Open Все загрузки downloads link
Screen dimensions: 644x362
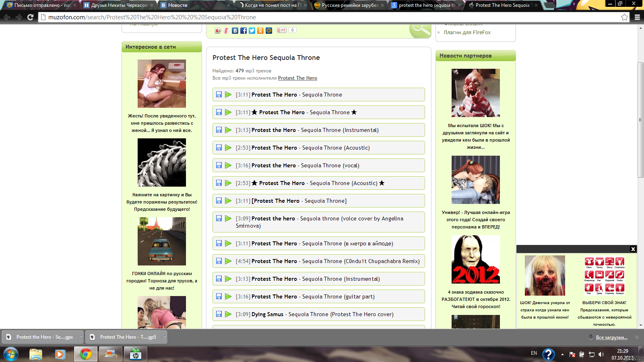(611, 337)
